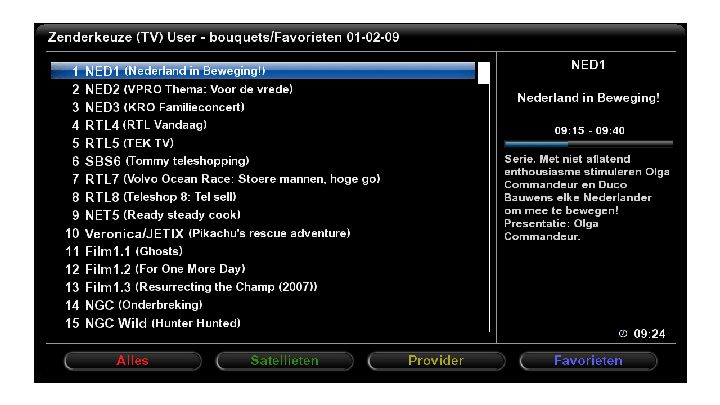This screenshot has width=720, height=405.
Task: Click the NED1 title in the info panel
Action: click(588, 65)
